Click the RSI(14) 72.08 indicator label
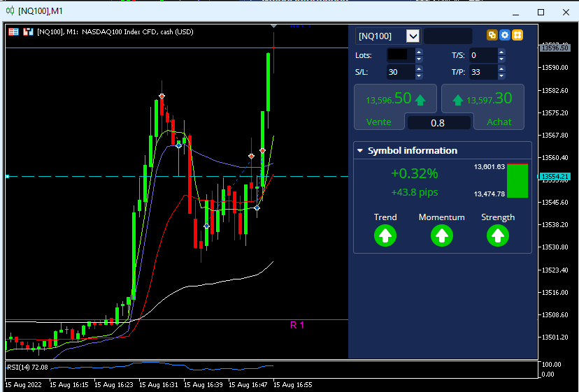 point(28,368)
